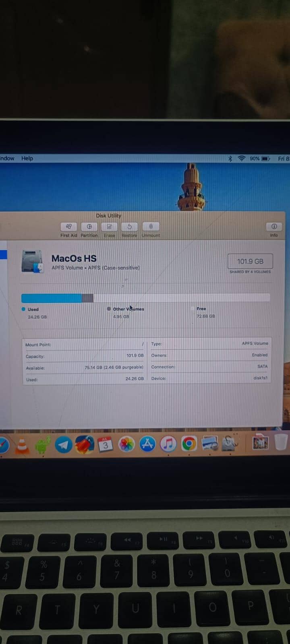Click the Owners Enabled row
This screenshot has height=644, width=290.
coord(209,355)
